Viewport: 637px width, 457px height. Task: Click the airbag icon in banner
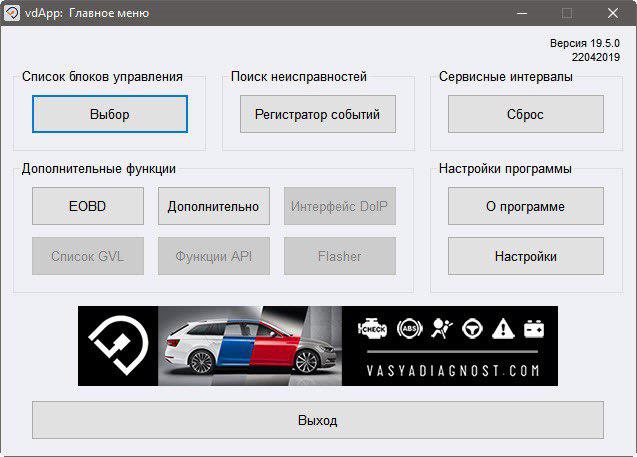(442, 328)
